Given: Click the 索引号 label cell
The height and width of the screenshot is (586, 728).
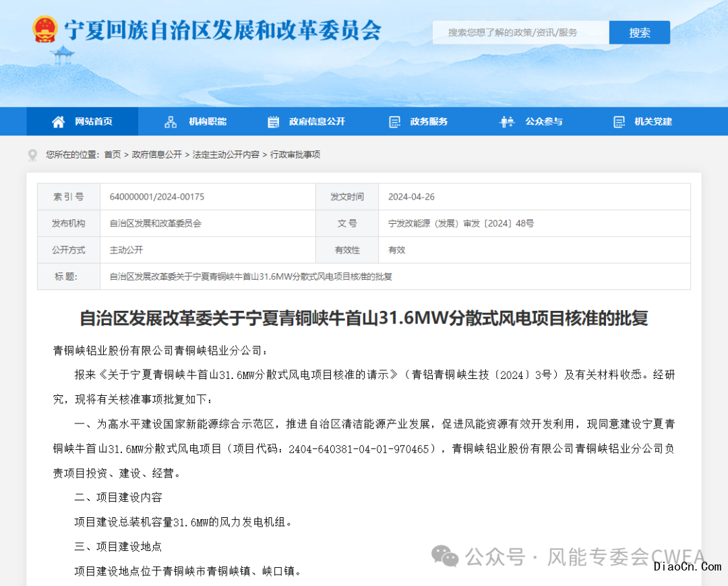Looking at the screenshot, I should tap(69, 197).
